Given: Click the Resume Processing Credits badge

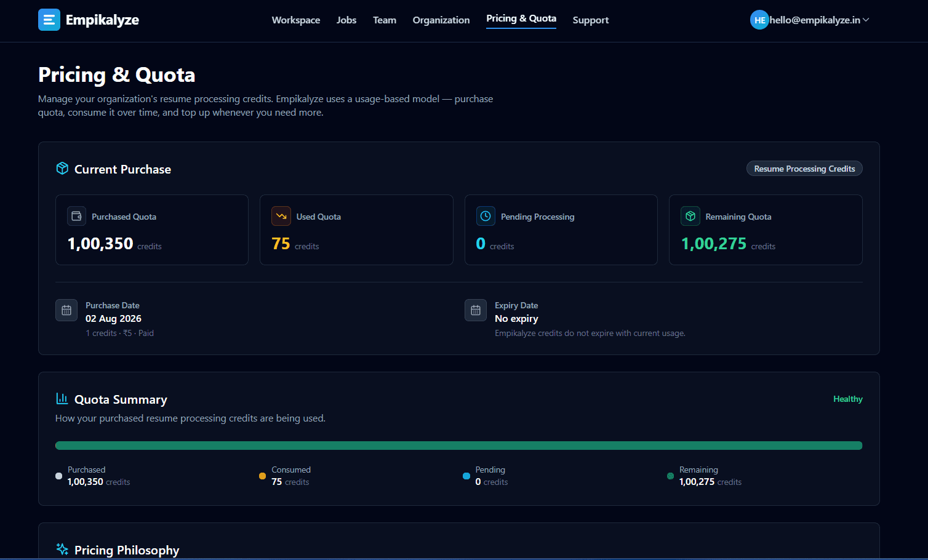Looking at the screenshot, I should click(804, 169).
